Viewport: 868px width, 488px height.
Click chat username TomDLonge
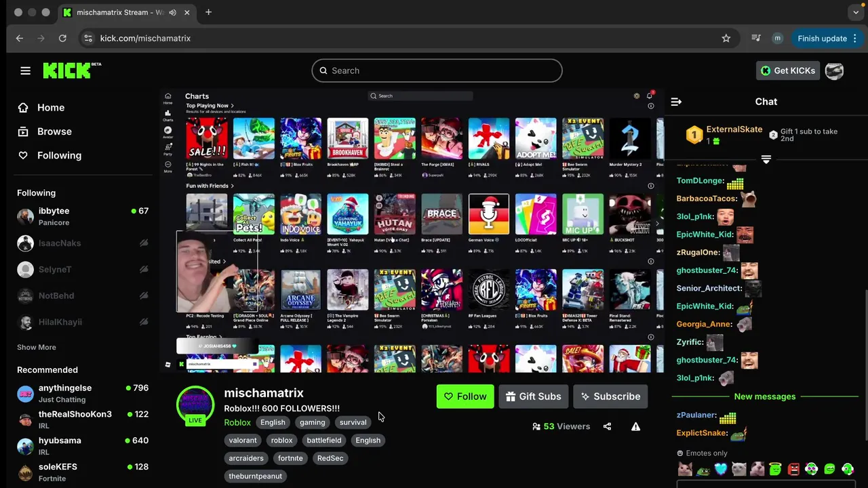click(x=701, y=181)
